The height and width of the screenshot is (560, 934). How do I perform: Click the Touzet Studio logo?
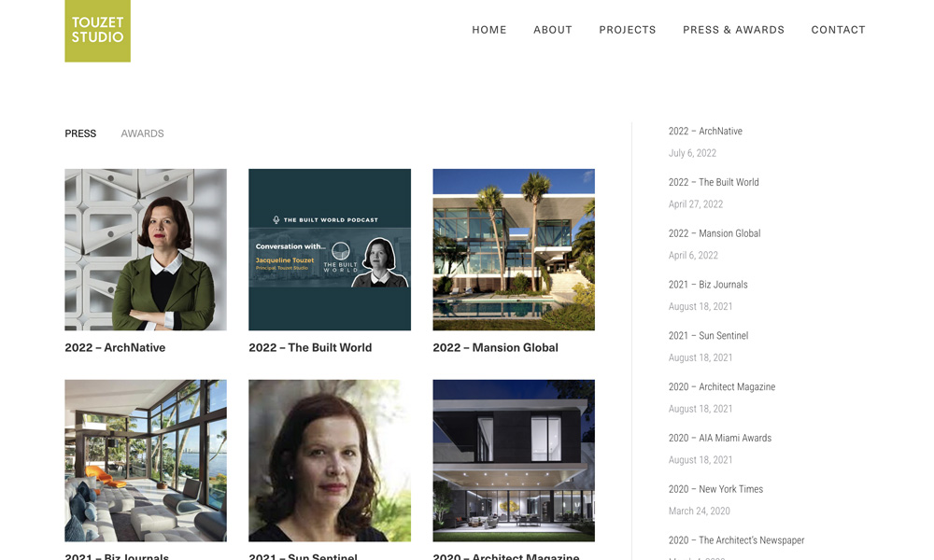(98, 31)
